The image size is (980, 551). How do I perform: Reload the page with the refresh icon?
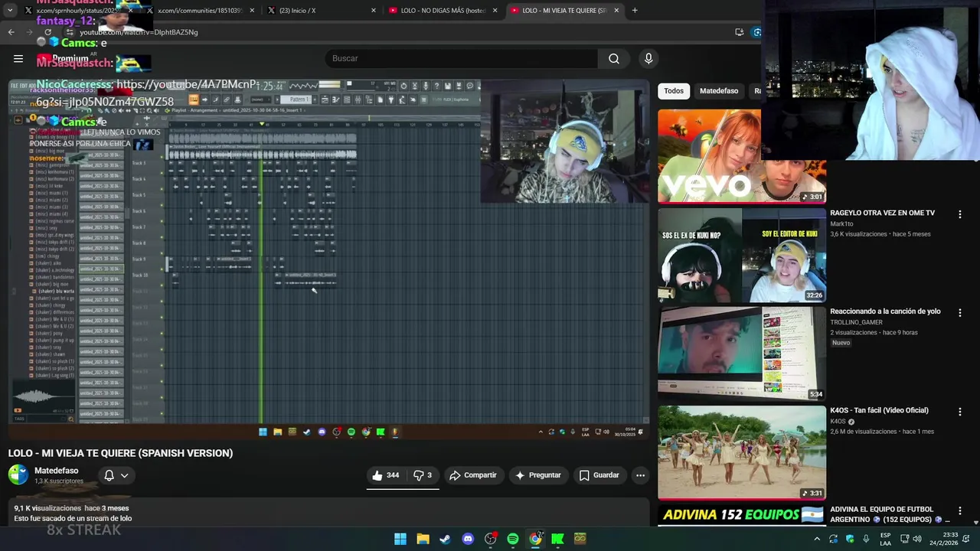click(x=47, y=32)
